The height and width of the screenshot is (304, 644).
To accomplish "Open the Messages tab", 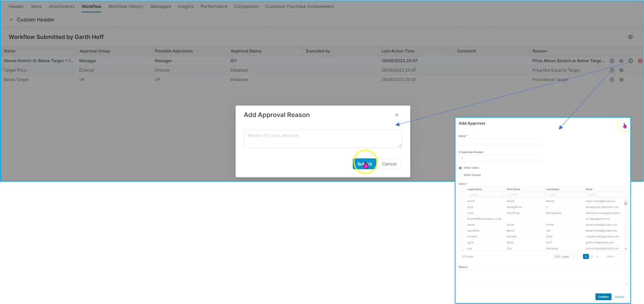I will pos(161,6).
